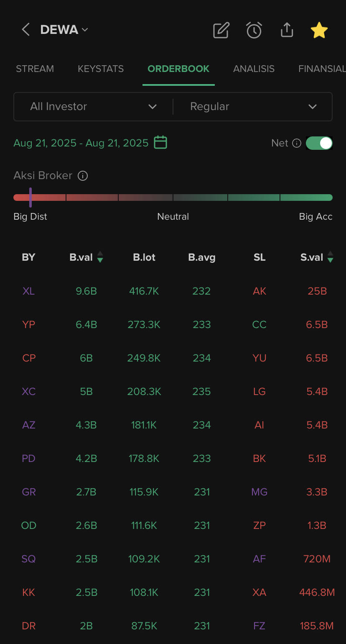Sort by S.val arrows
The height and width of the screenshot is (644, 346).
pyautogui.click(x=331, y=257)
